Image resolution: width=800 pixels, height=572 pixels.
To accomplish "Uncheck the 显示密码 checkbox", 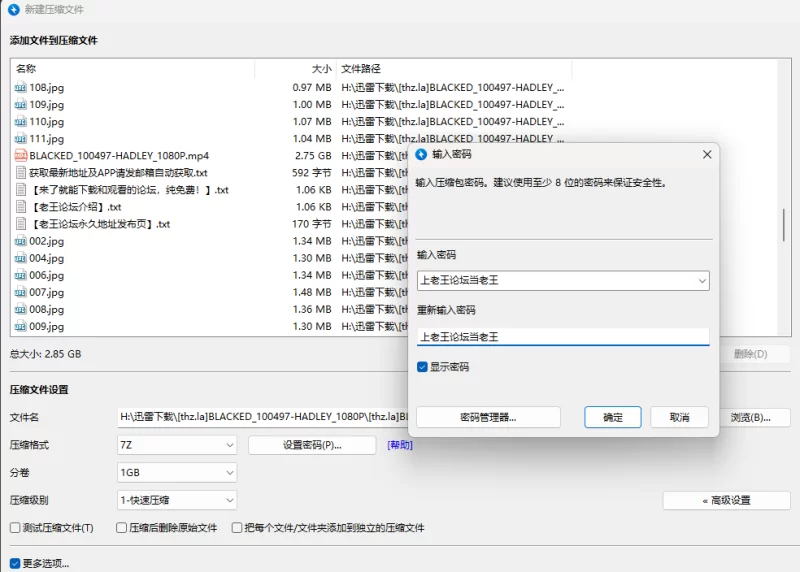I will point(423,367).
